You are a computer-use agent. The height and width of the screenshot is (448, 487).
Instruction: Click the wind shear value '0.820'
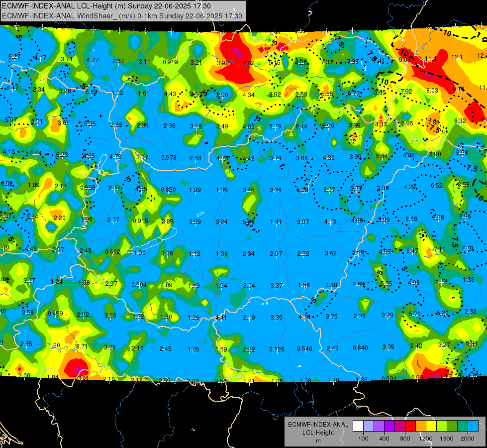(x=168, y=189)
